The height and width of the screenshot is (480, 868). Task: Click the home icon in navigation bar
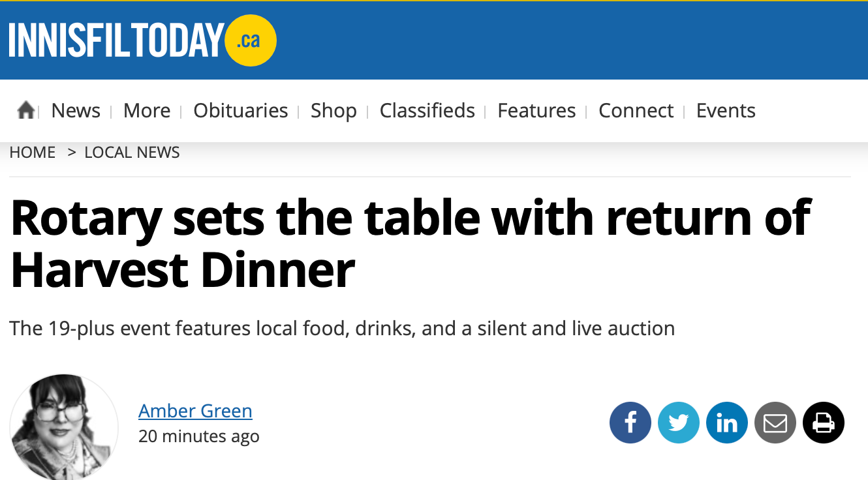click(x=25, y=110)
